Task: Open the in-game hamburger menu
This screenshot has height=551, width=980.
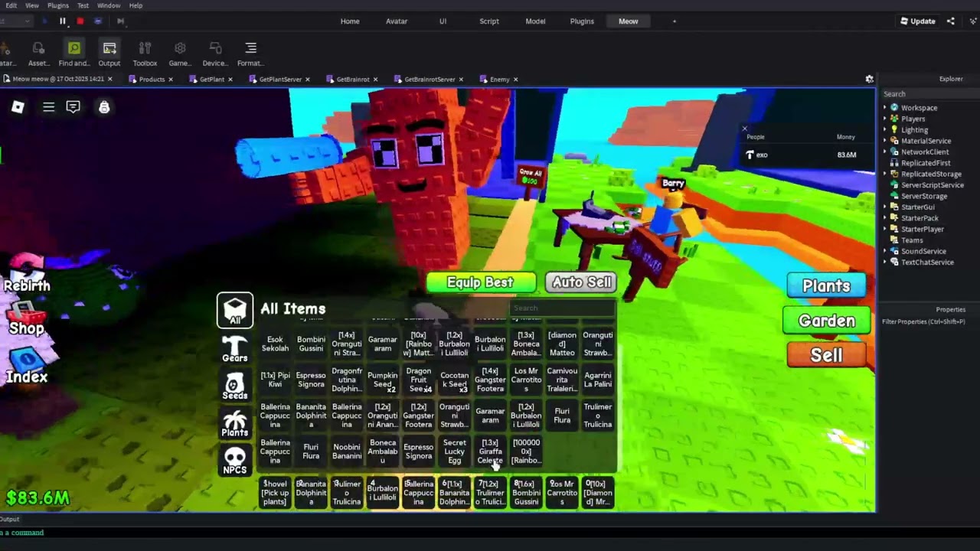Action: pos(48,108)
